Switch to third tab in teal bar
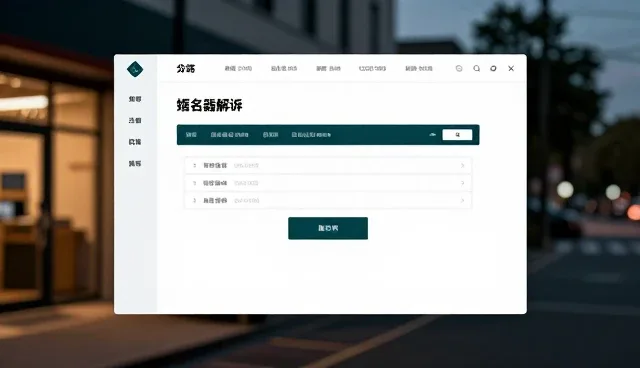 270,135
